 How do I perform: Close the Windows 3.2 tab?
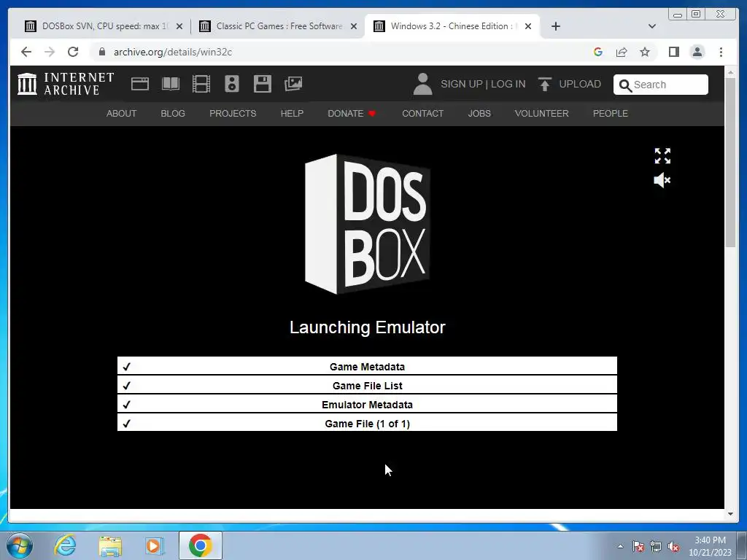point(528,26)
